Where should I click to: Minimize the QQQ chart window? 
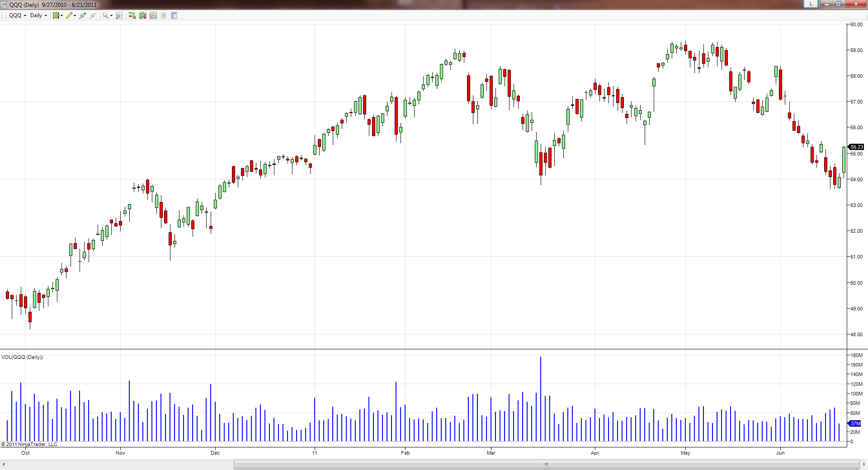point(826,4)
